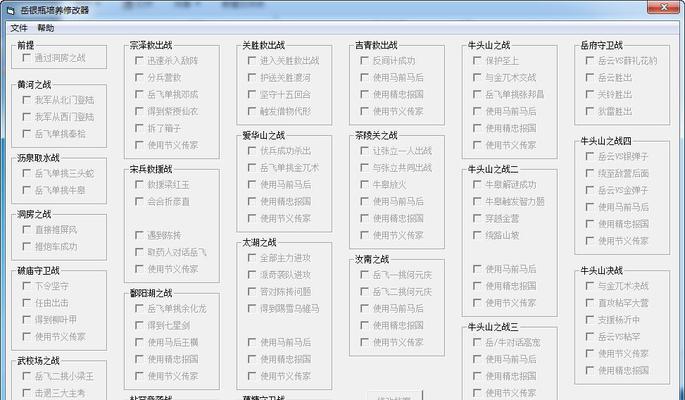Enable 与金兀术交战 option
685x400 pixels.
[477, 78]
